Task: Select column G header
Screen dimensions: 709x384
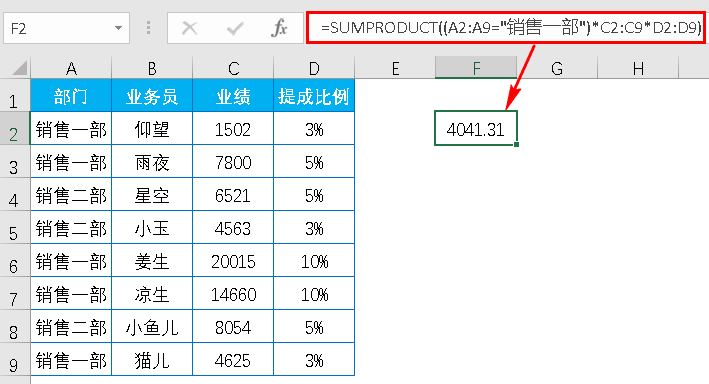Action: [x=557, y=68]
